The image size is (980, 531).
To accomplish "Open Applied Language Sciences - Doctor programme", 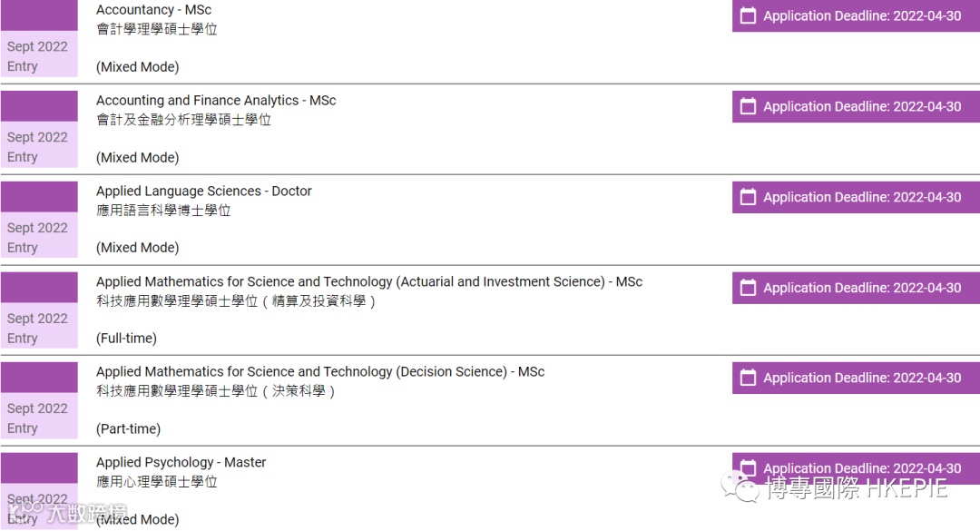I will [x=203, y=192].
